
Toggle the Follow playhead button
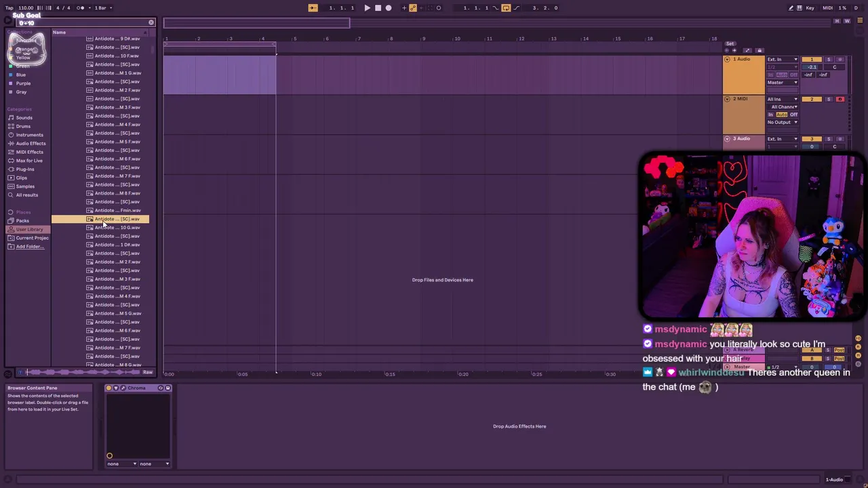[313, 8]
